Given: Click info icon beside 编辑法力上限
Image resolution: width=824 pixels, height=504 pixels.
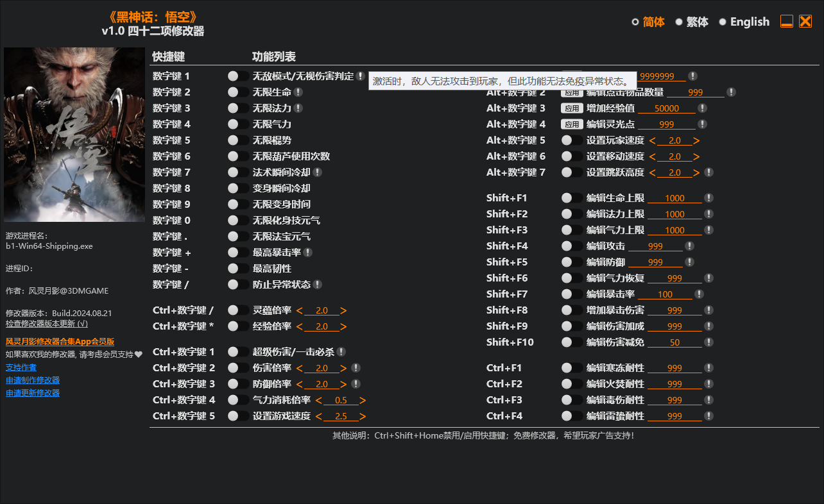Looking at the screenshot, I should (x=709, y=214).
